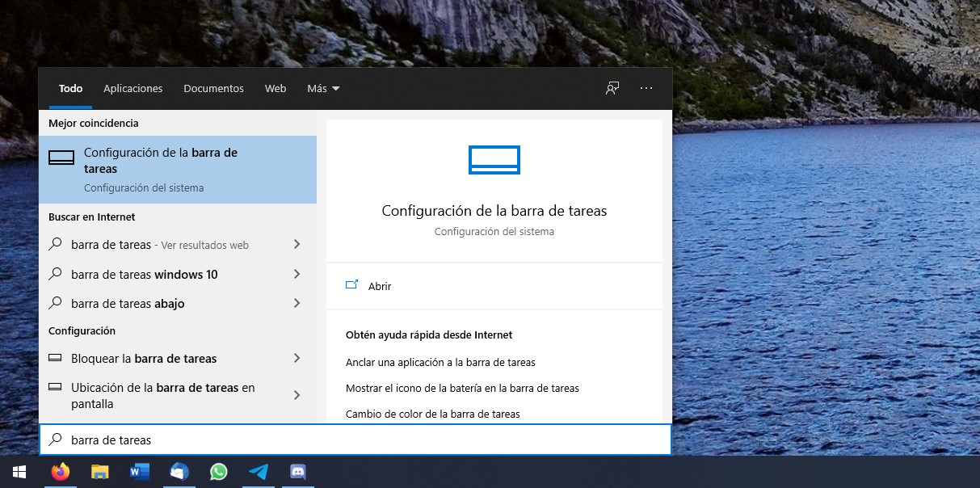Open Telegram from the taskbar

[x=258, y=472]
